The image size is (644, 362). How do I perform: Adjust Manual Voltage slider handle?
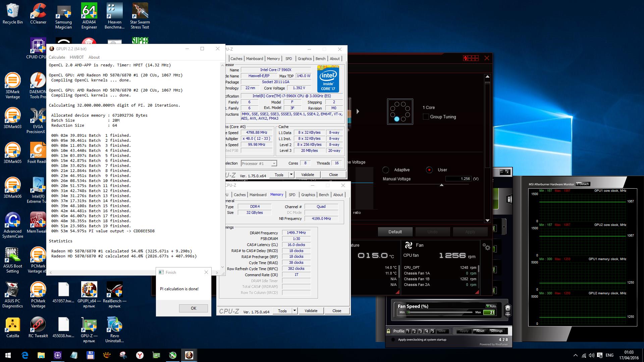tap(441, 185)
